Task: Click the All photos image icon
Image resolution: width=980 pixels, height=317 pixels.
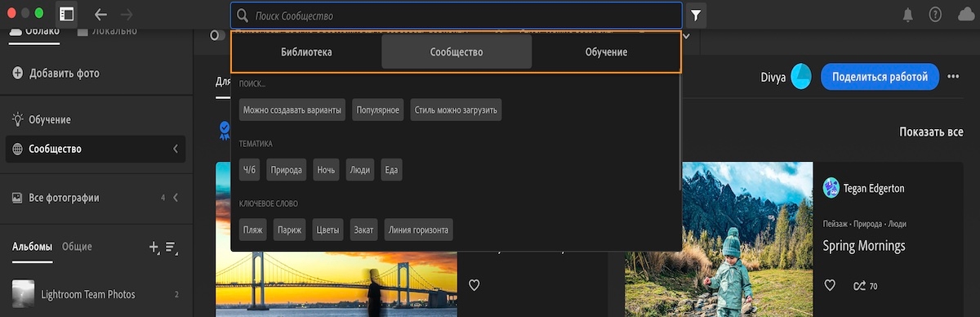Action: [x=17, y=198]
